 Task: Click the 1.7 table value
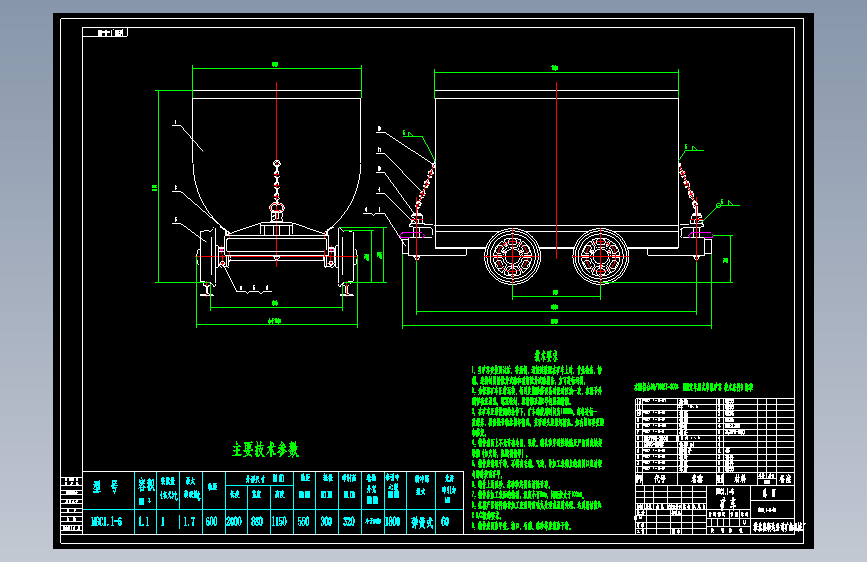(x=189, y=522)
